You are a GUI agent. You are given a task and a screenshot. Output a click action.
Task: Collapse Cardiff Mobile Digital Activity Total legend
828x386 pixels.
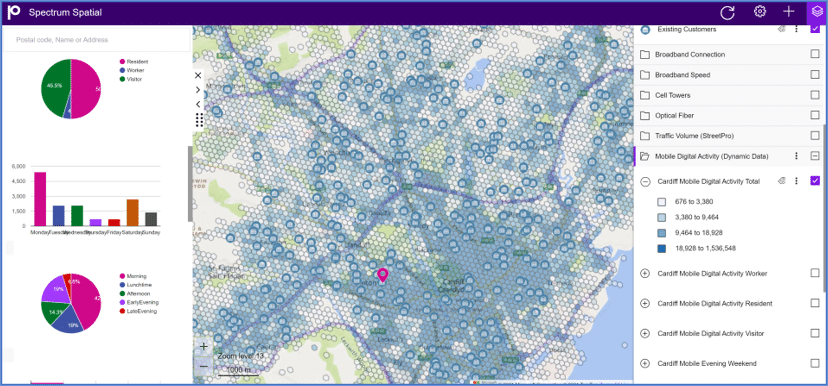pyautogui.click(x=644, y=182)
